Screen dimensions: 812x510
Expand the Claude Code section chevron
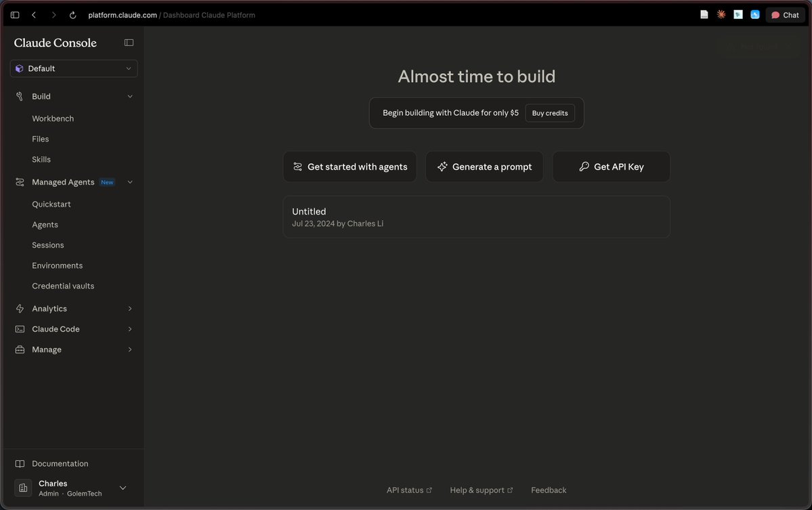[x=130, y=329]
